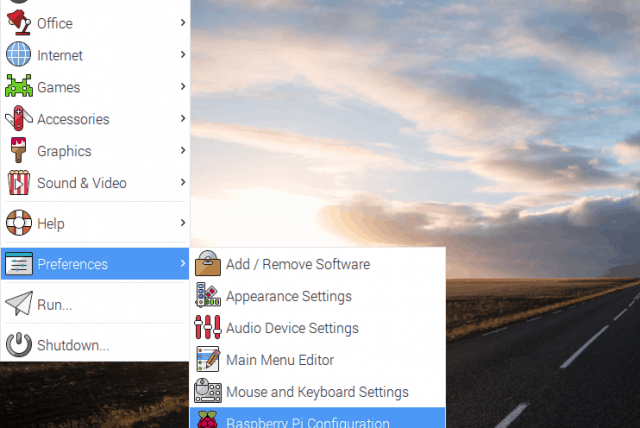Open Mouse and Keyboard Settings

tap(317, 392)
